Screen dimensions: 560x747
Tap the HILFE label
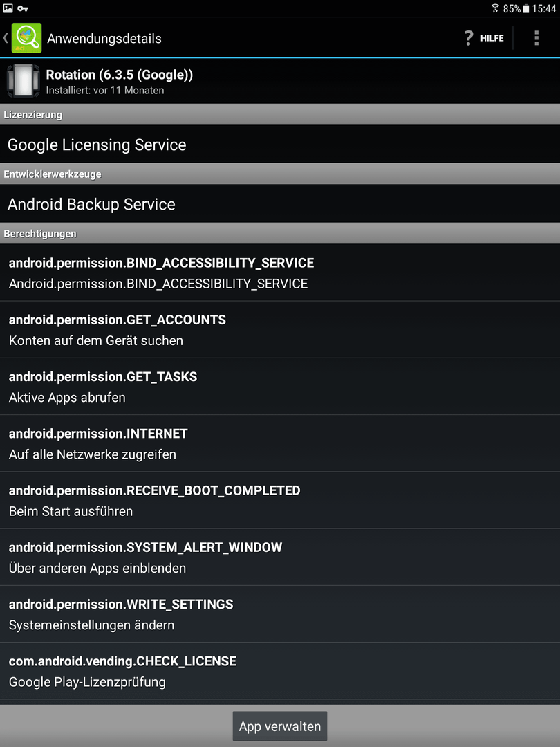tap(492, 38)
